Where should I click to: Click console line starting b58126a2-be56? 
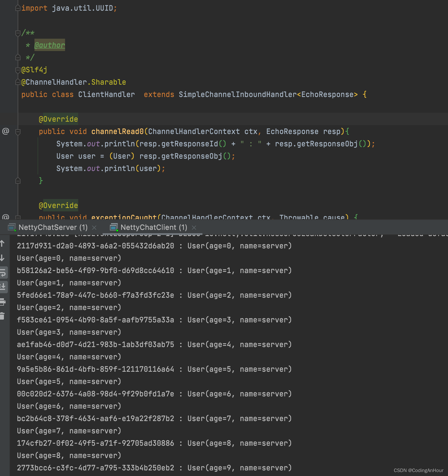pyautogui.click(x=154, y=271)
